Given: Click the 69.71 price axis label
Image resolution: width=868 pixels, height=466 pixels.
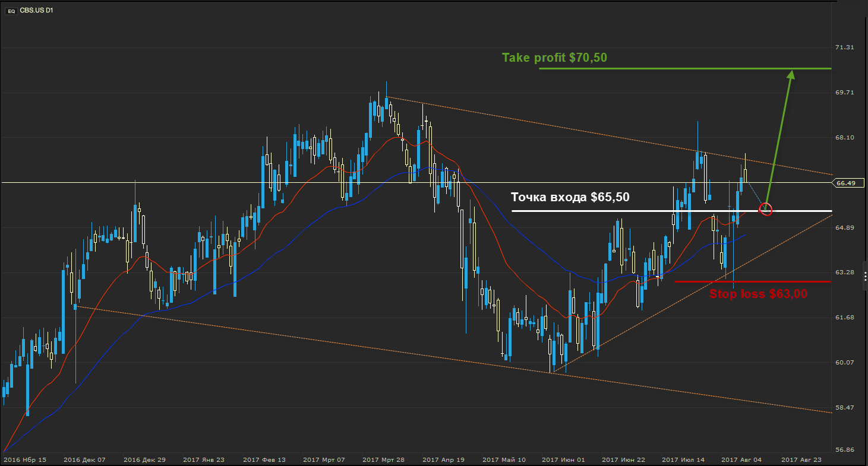Looking at the screenshot, I should pos(845,93).
